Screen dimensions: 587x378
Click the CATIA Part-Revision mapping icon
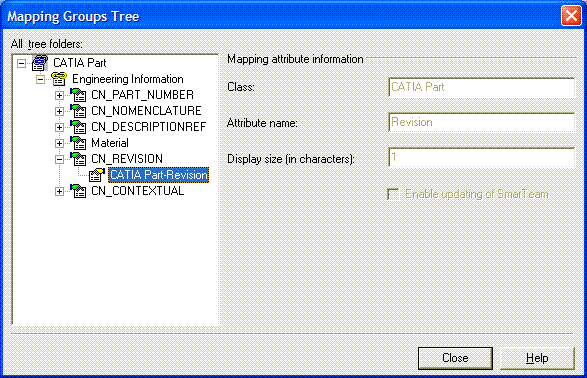click(97, 175)
